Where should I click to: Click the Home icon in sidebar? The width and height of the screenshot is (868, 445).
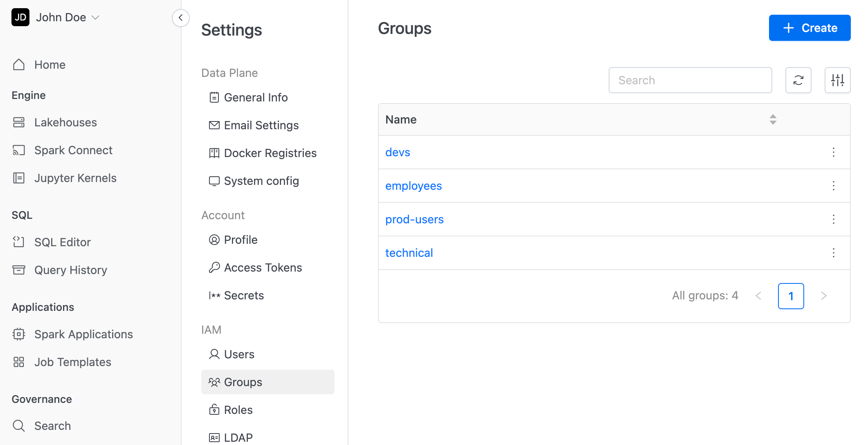click(19, 65)
